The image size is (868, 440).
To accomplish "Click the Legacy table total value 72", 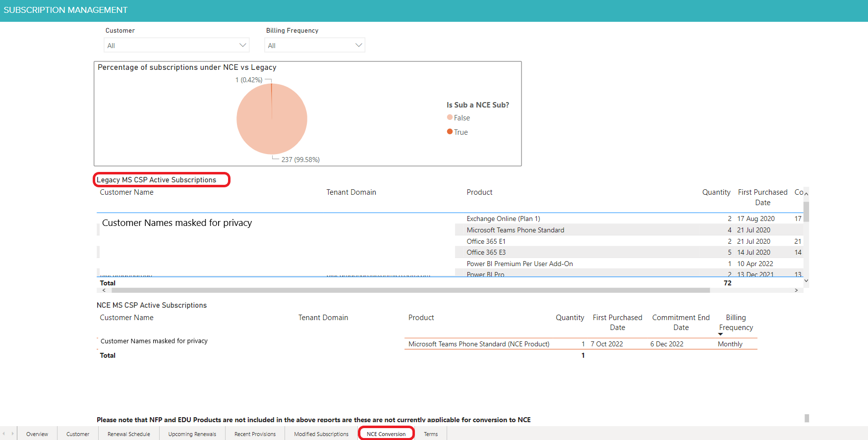I will coord(727,283).
